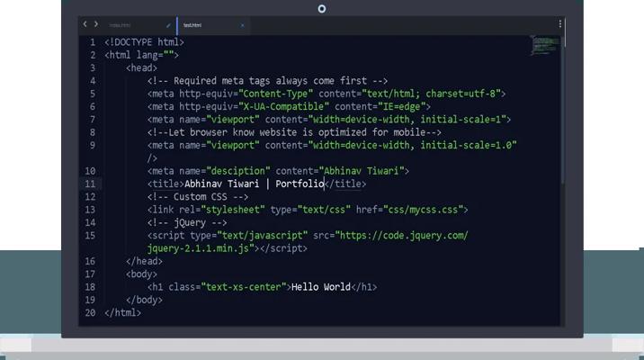Screen dimensions: 644x360
Task: Close the test.html tab
Action: click(x=242, y=25)
